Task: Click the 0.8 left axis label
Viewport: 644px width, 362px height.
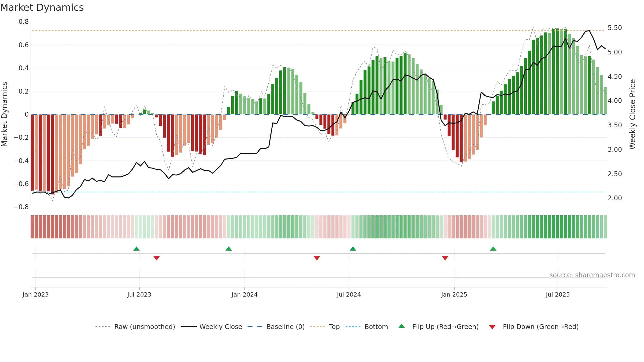Action: pos(24,22)
